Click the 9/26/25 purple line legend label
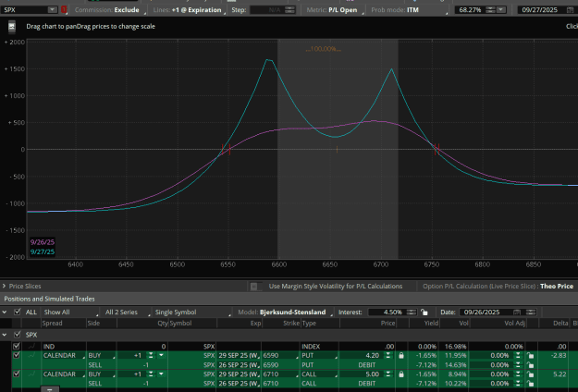Image resolution: width=578 pixels, height=392 pixels. pyautogui.click(x=43, y=242)
